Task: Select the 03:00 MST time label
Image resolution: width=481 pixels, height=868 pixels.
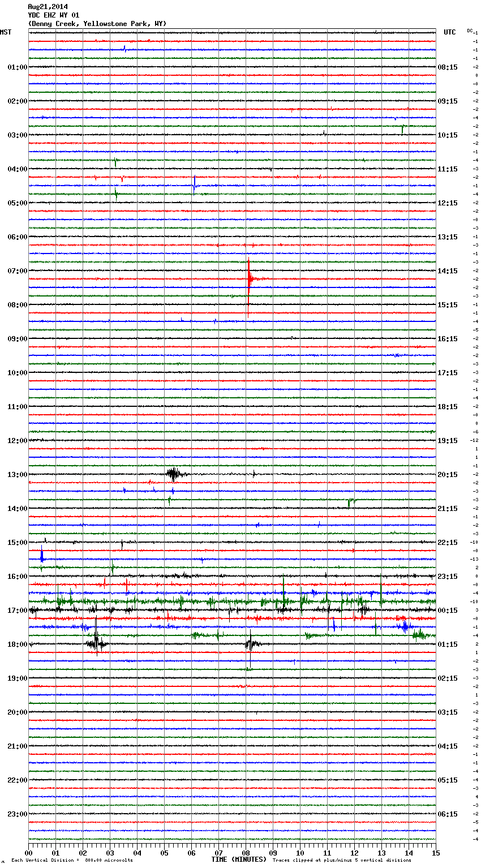Action: pyautogui.click(x=17, y=135)
